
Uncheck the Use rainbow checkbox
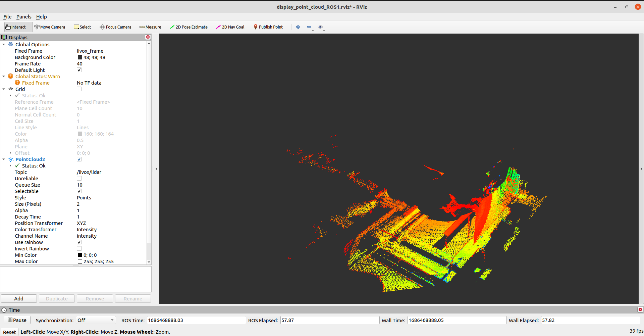coord(79,242)
